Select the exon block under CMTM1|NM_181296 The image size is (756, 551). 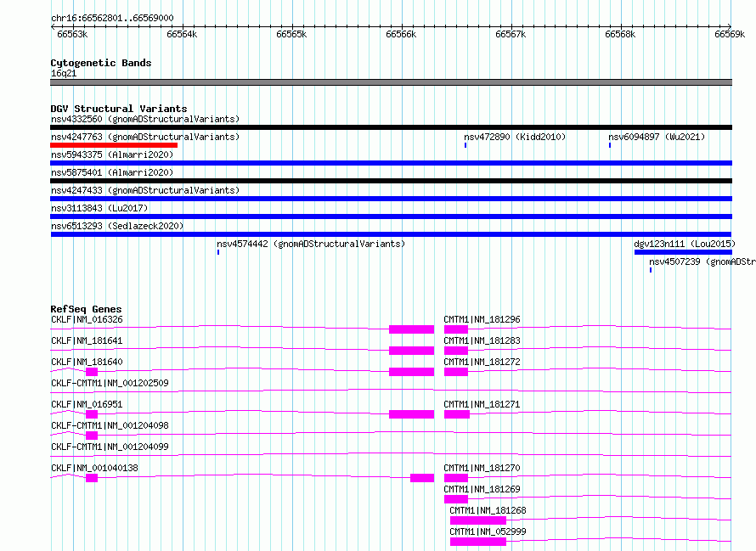click(455, 329)
